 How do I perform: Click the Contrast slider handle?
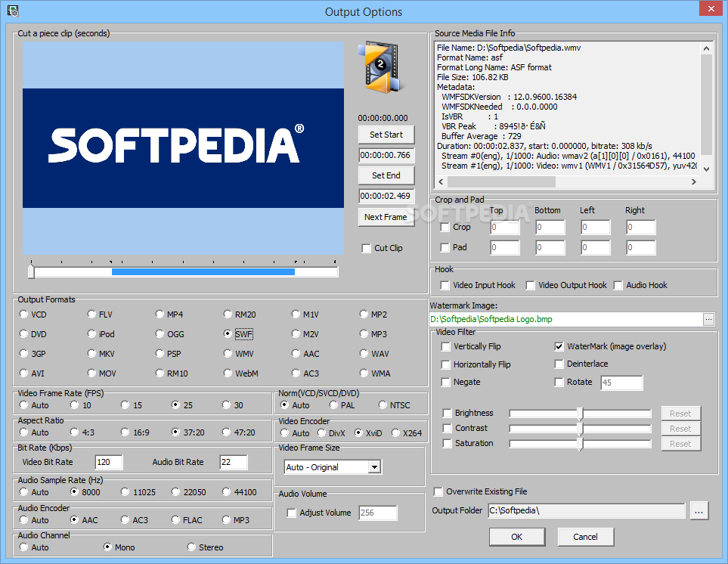[580, 429]
